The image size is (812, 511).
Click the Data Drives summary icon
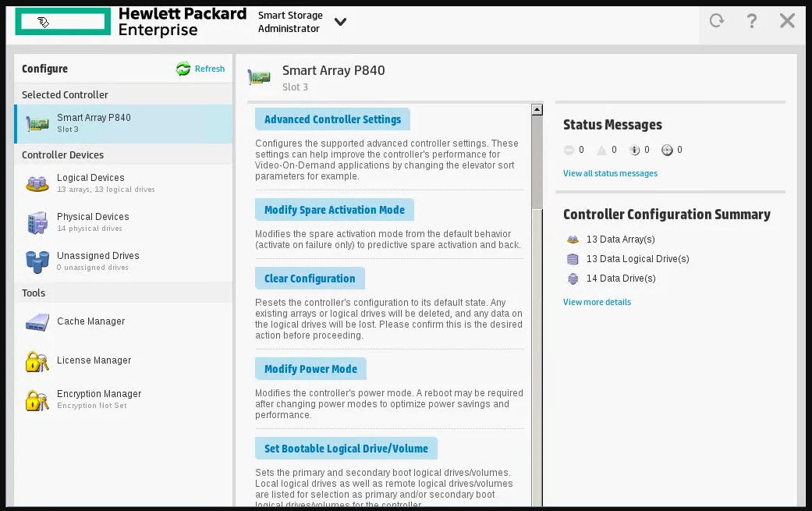pyautogui.click(x=573, y=279)
